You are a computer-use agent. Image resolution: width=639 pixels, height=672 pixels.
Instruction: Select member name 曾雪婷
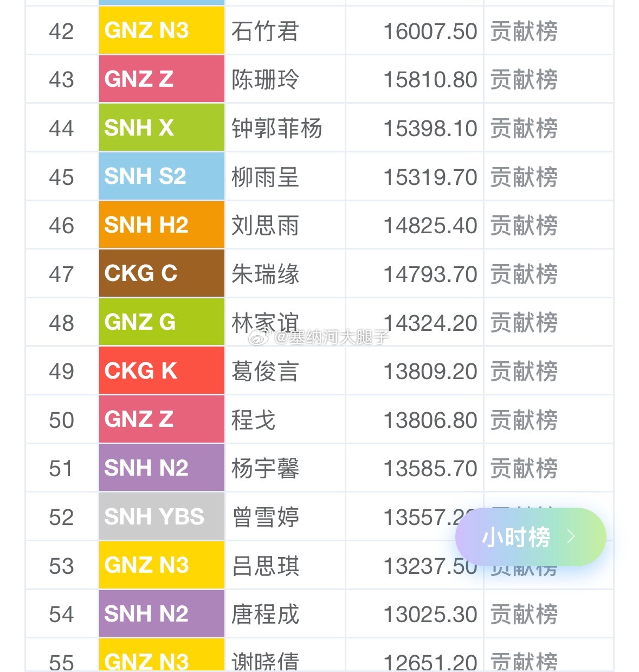pos(265,517)
